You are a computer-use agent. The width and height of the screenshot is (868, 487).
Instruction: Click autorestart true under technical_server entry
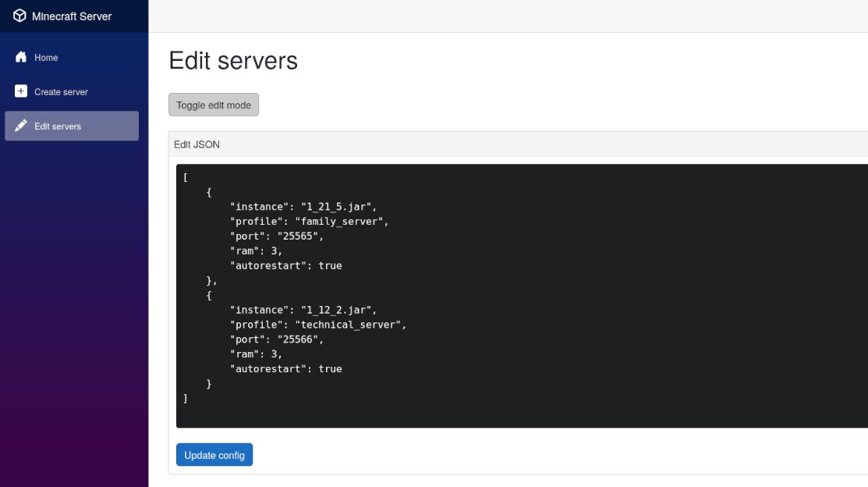(x=330, y=369)
